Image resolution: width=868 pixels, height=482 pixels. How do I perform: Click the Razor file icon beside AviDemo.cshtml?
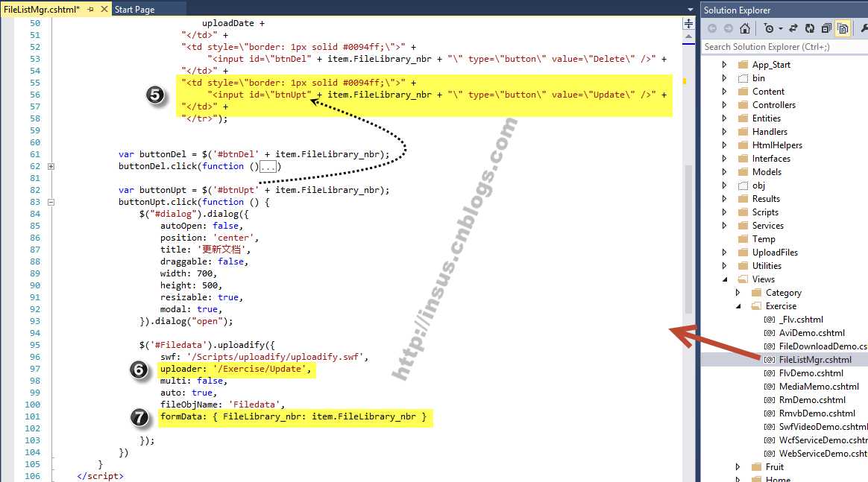(x=770, y=333)
